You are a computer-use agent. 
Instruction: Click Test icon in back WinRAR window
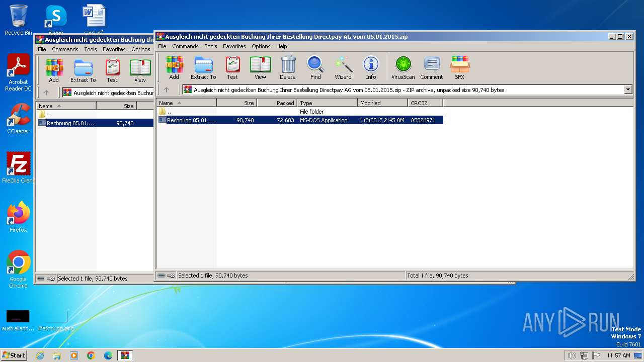(112, 70)
